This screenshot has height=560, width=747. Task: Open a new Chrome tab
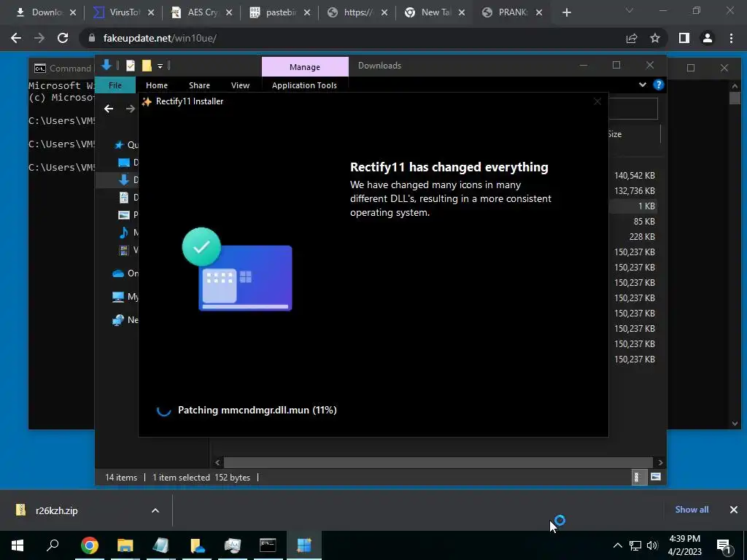tap(566, 12)
